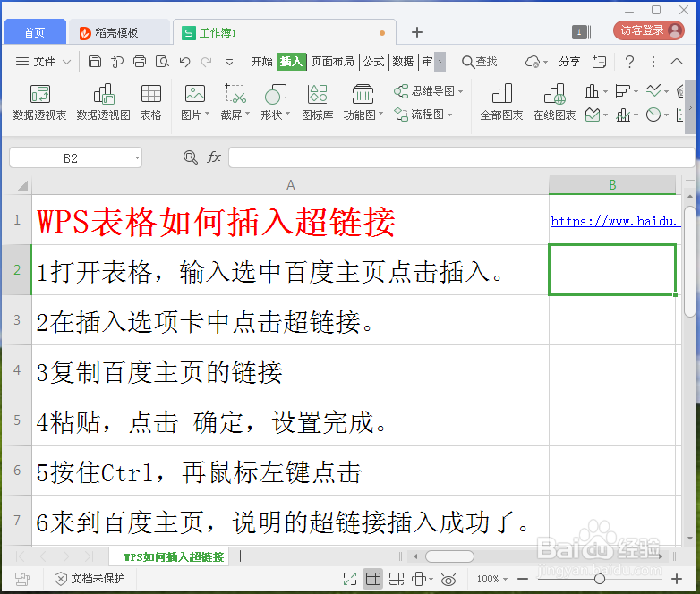Click the 查找 search button
This screenshot has width=700, height=594.
pos(480,62)
